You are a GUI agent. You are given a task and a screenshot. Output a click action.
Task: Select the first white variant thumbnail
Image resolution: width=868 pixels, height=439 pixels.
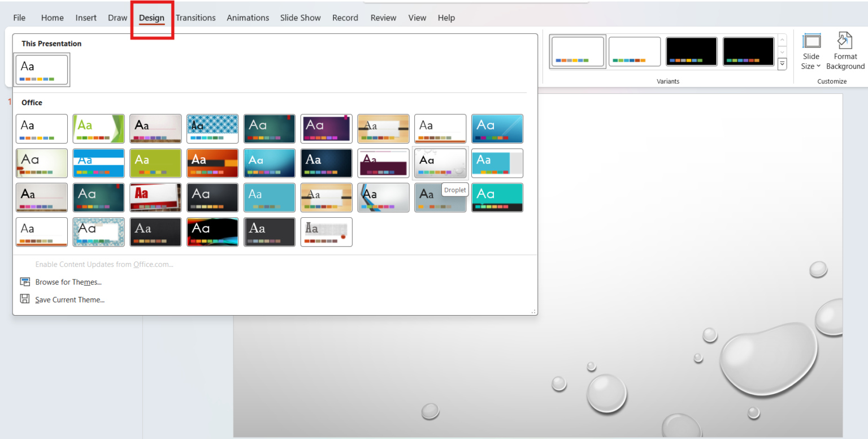tap(577, 51)
